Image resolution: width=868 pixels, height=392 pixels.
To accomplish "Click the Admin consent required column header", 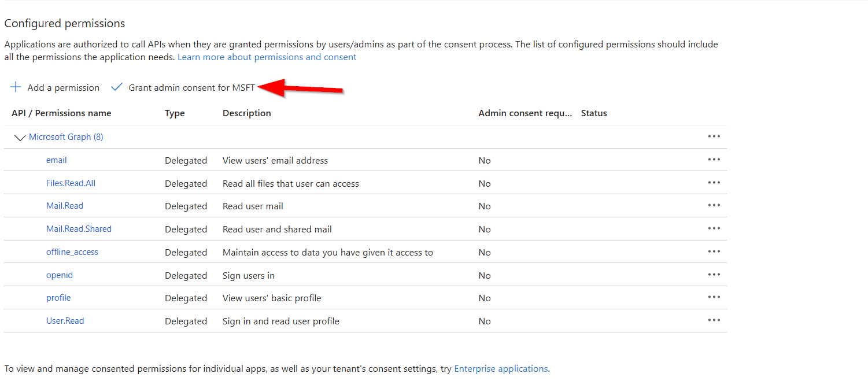I will pos(525,113).
